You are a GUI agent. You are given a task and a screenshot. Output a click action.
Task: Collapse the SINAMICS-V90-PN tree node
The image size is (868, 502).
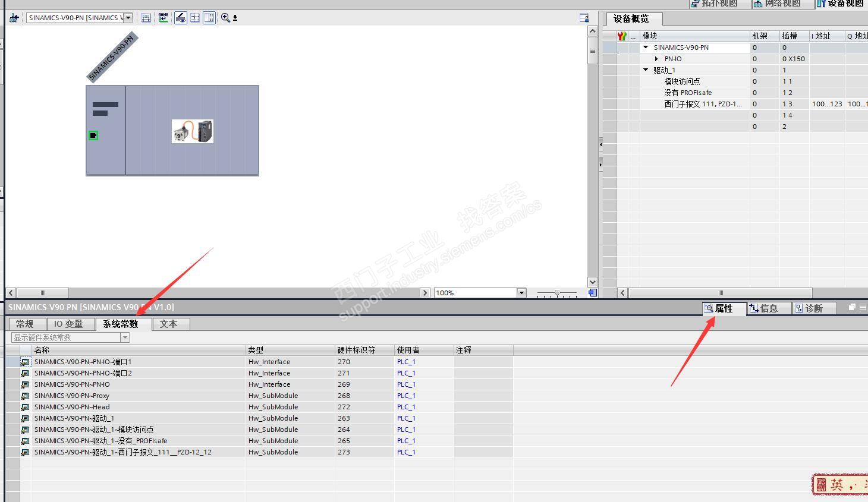point(646,48)
